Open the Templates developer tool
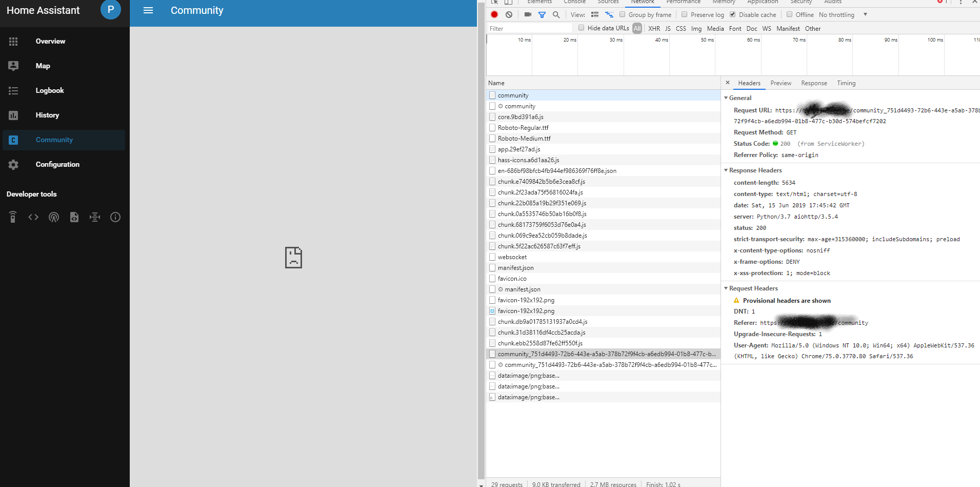980x487 pixels. pyautogui.click(x=74, y=217)
